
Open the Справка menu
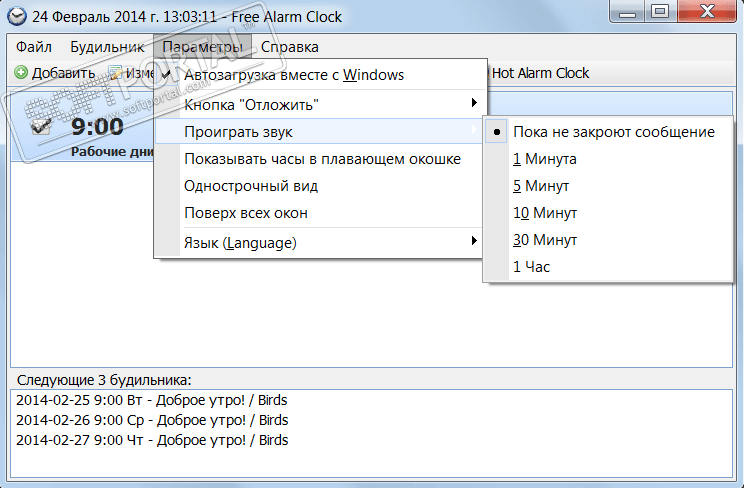[x=289, y=47]
